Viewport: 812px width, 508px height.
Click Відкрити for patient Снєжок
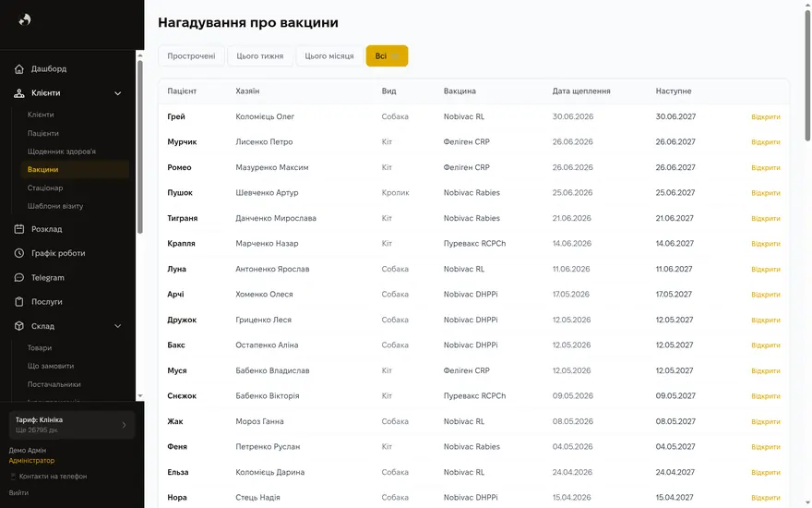(765, 396)
